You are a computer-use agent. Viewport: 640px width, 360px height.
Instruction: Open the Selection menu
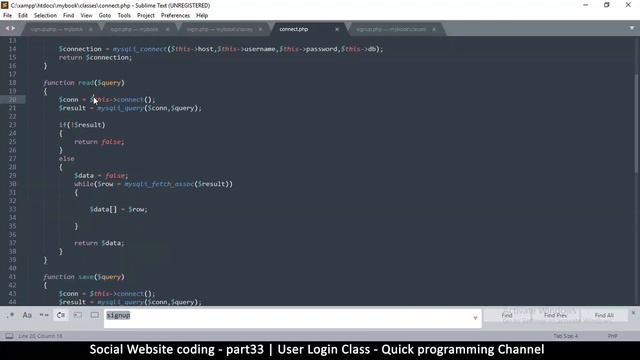45,16
